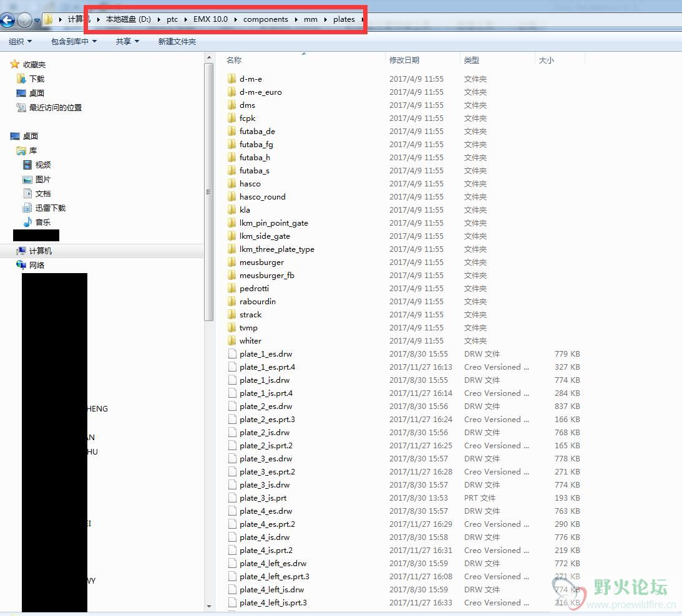This screenshot has height=616, width=682.
Task: Click the 新建文件夹 button
Action: tap(177, 41)
